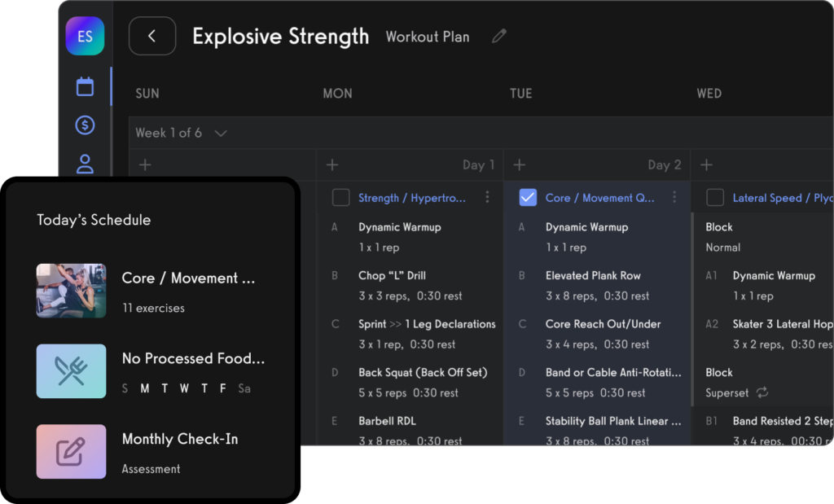The image size is (834, 504).
Task: Click the pencil edit icon beside Workout Plan
Action: coord(499,37)
